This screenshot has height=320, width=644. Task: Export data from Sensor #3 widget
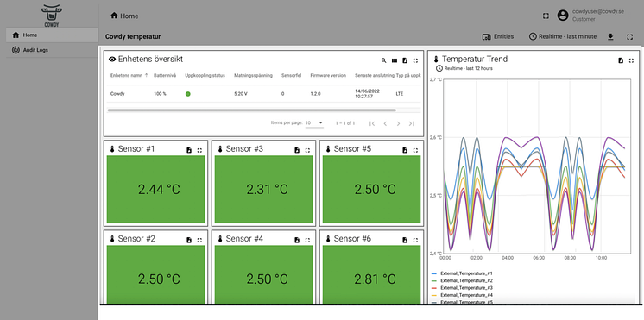(297, 150)
